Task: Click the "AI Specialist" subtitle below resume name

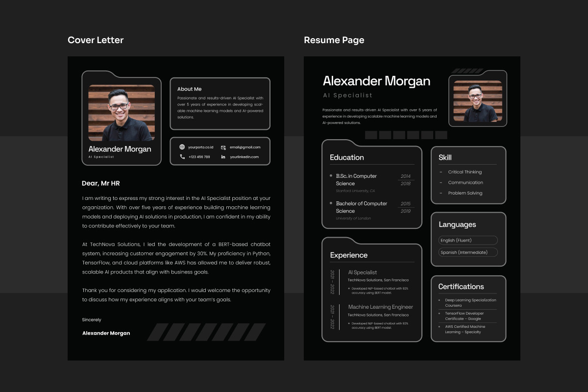Action: coord(348,96)
